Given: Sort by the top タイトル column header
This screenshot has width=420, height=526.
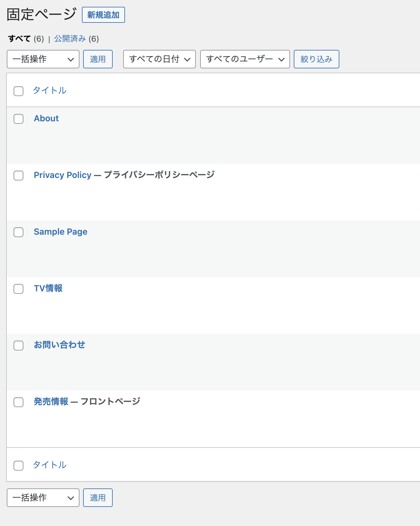Looking at the screenshot, I should (x=50, y=90).
